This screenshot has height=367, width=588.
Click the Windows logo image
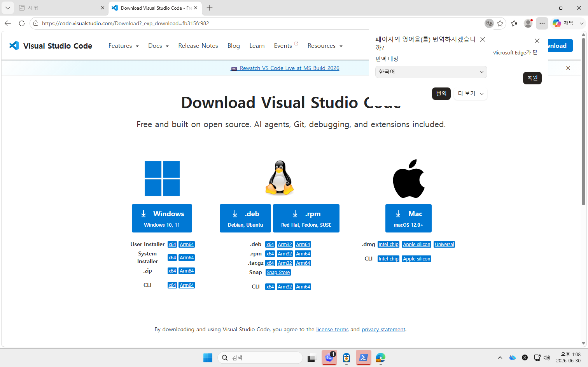[x=162, y=178]
